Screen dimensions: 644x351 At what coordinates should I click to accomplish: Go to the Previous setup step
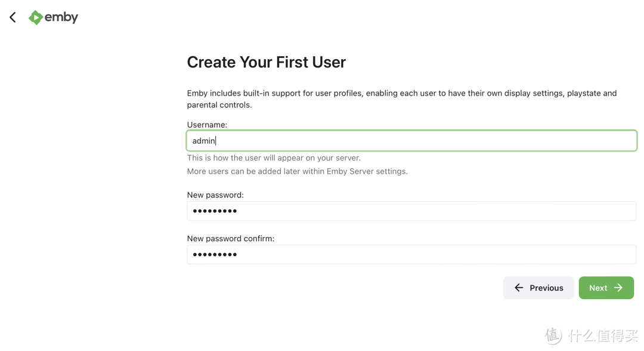point(538,288)
